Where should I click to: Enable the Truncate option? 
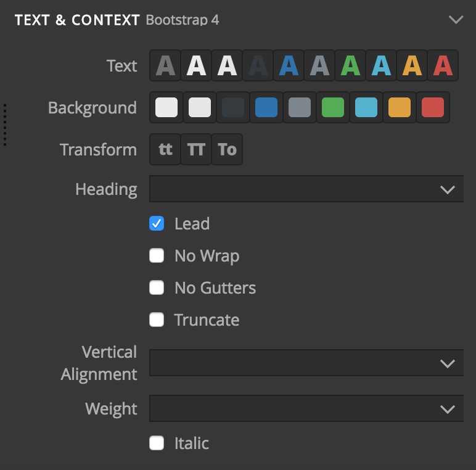pos(157,320)
